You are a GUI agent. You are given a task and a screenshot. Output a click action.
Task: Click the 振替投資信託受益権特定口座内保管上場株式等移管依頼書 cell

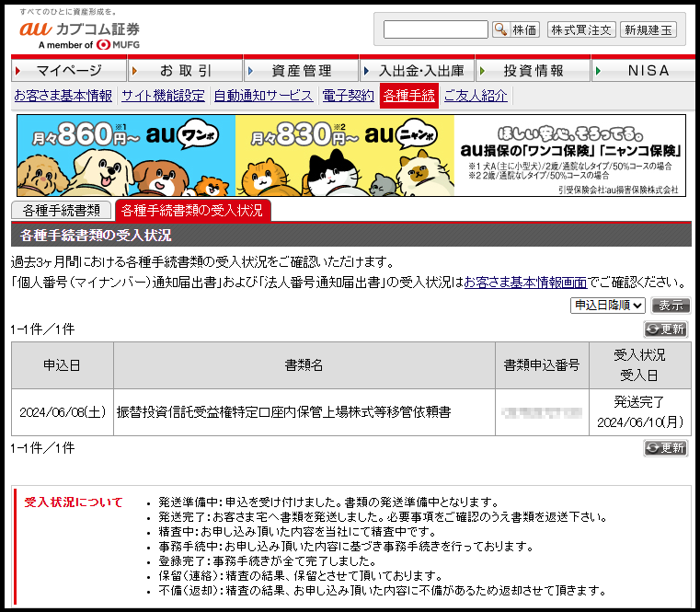tap(304, 412)
